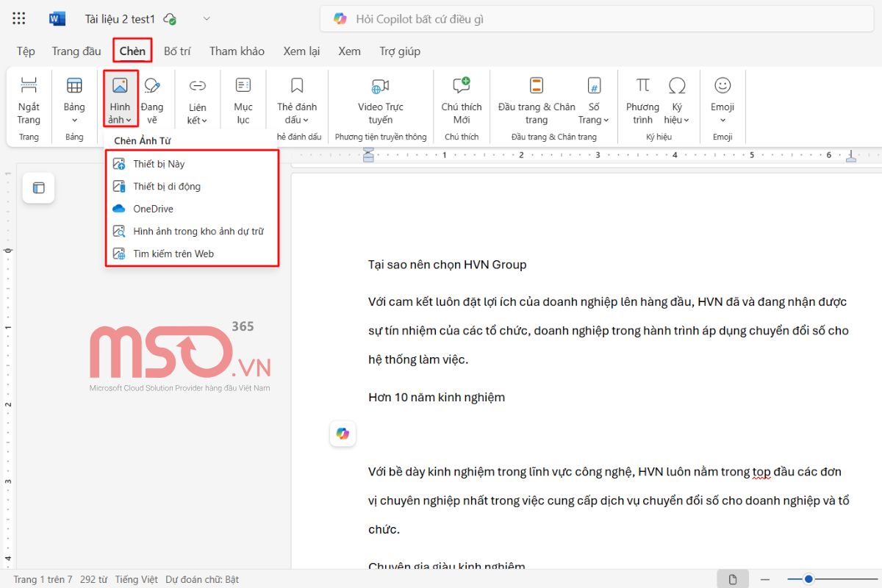Click the first-line indent marker on the ruler
The height and width of the screenshot is (588, 882).
tap(369, 151)
